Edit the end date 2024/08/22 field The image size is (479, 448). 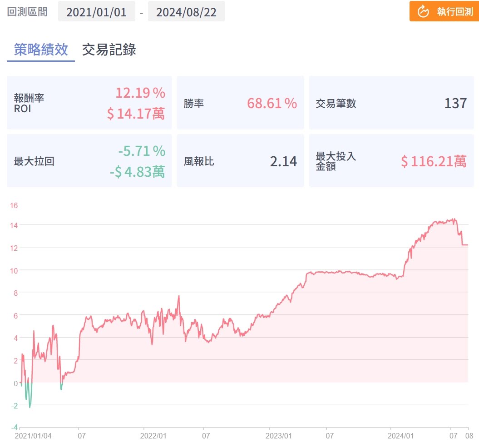pos(186,12)
